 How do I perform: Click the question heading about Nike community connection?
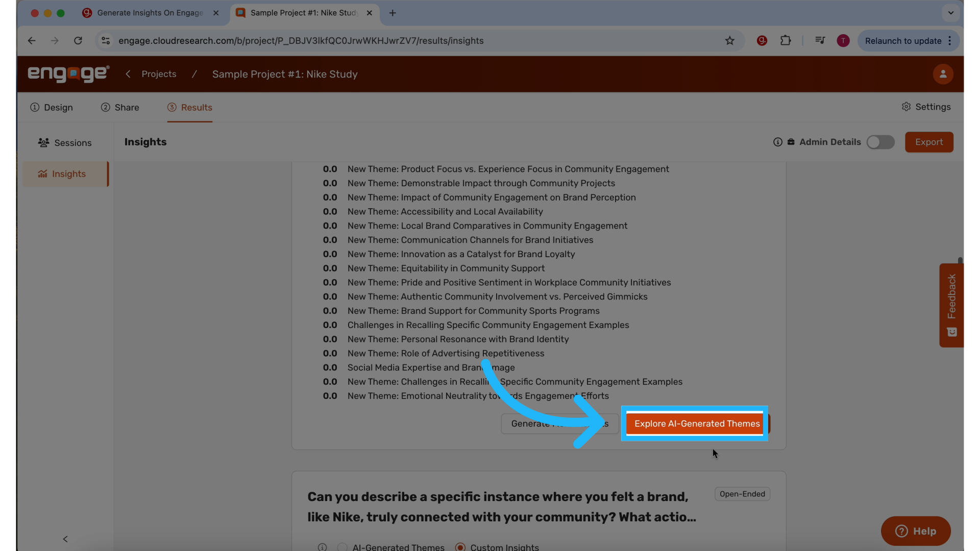coord(502,507)
